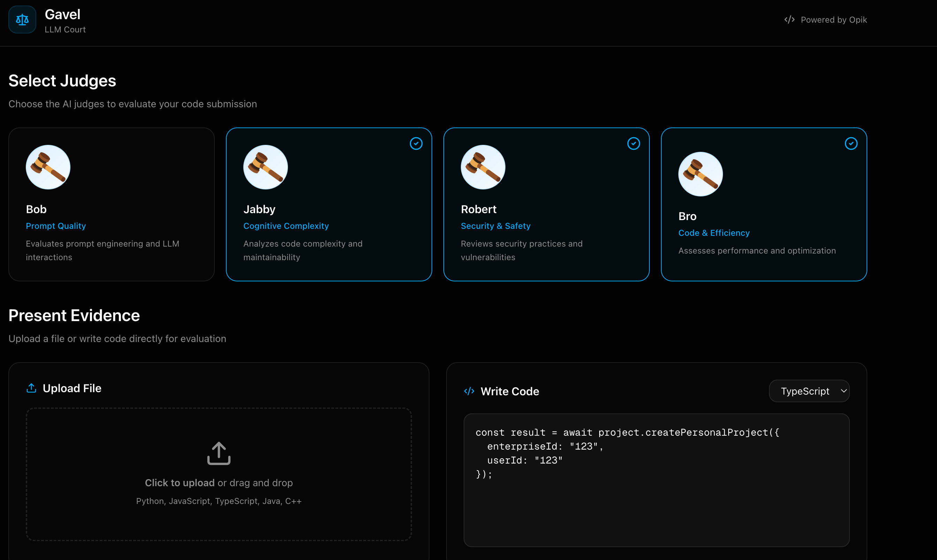Click the Powered by Opik link
The image size is (937, 560).
[833, 20]
